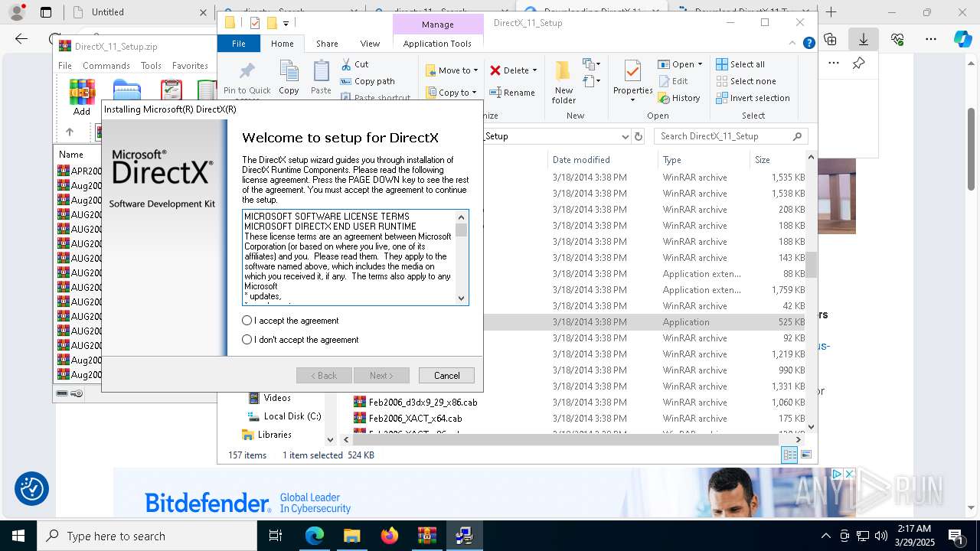
Task: Open the Tools menu in WinRAR
Action: click(151, 66)
